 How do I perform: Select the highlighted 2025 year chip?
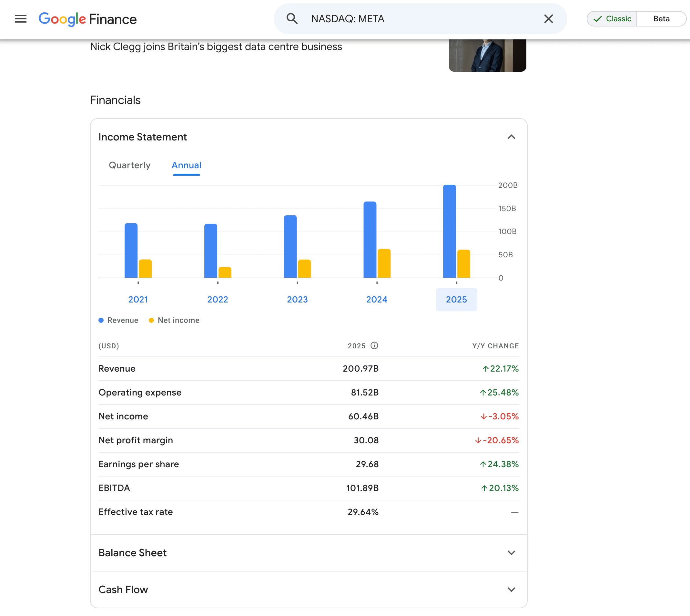(456, 299)
